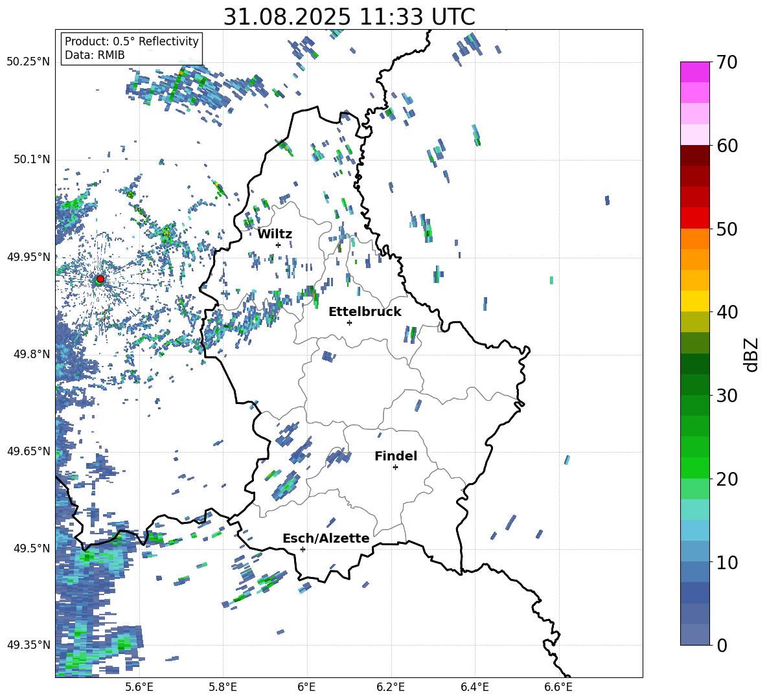Click the Findel city label
The height and width of the screenshot is (700, 767).
396,456
